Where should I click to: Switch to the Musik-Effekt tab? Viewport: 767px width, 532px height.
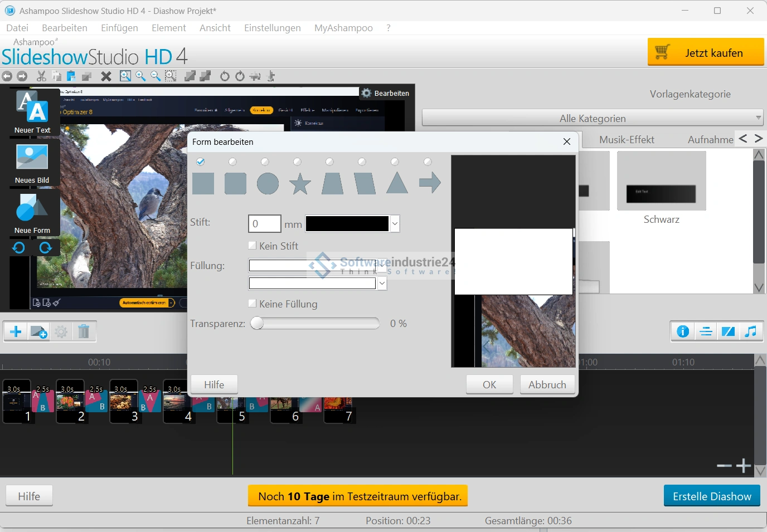click(x=627, y=140)
